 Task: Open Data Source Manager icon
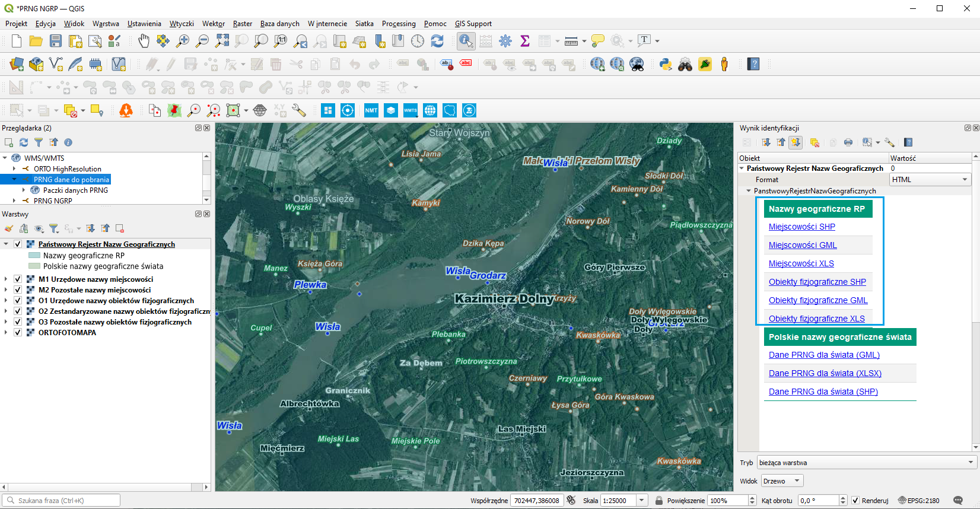[x=17, y=64]
